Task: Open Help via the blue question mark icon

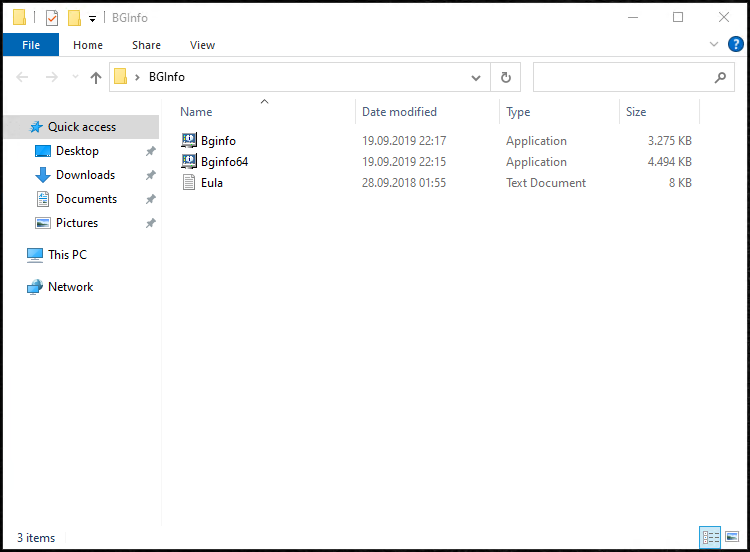Action: 735,44
